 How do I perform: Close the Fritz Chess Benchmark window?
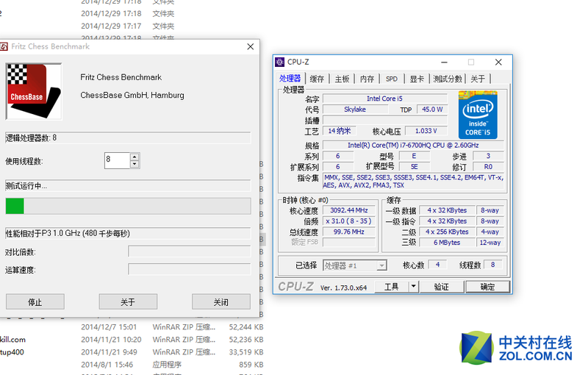coord(251,46)
